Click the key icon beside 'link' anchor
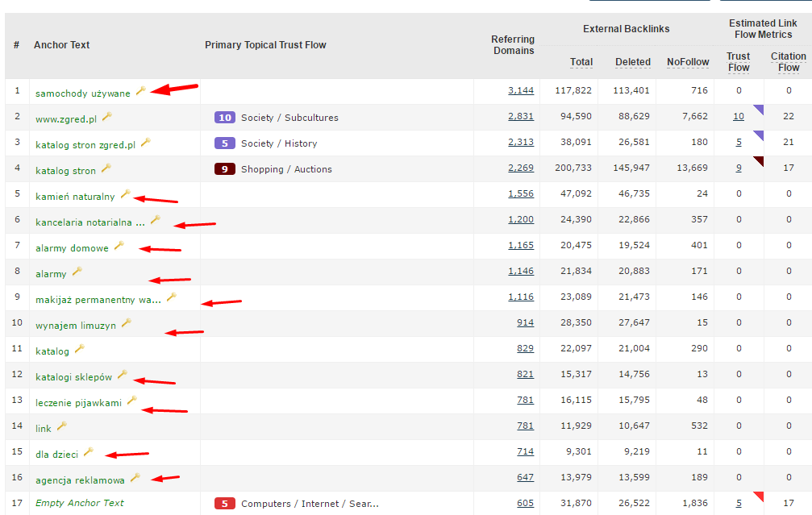The image size is (812, 515). click(x=61, y=426)
